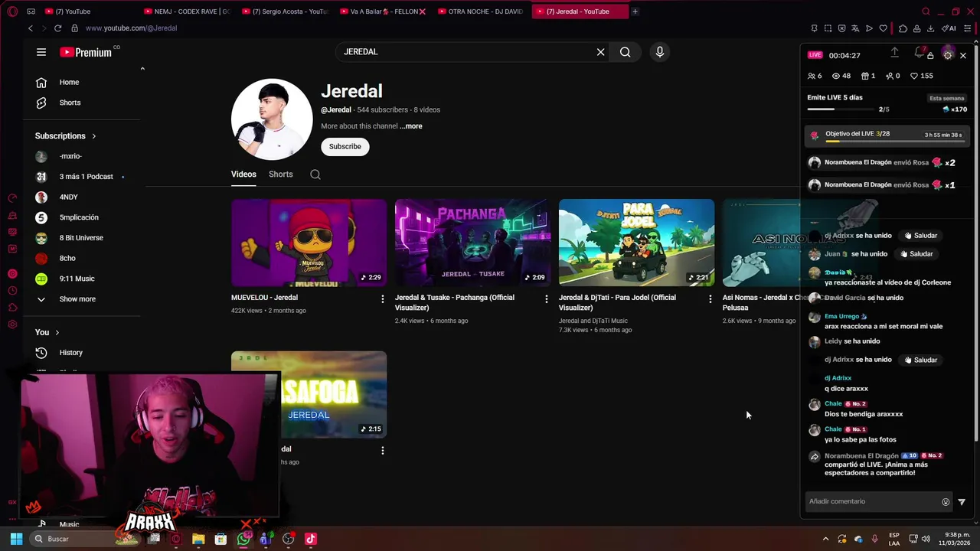980x551 pixels.
Task: Run search with the magnifier button
Action: [x=626, y=52]
